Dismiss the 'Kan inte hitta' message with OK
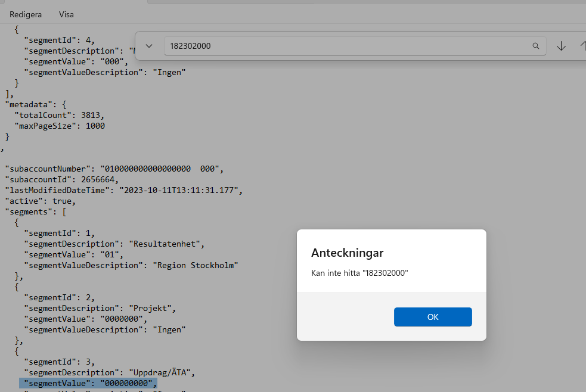586x392 pixels. (x=432, y=316)
